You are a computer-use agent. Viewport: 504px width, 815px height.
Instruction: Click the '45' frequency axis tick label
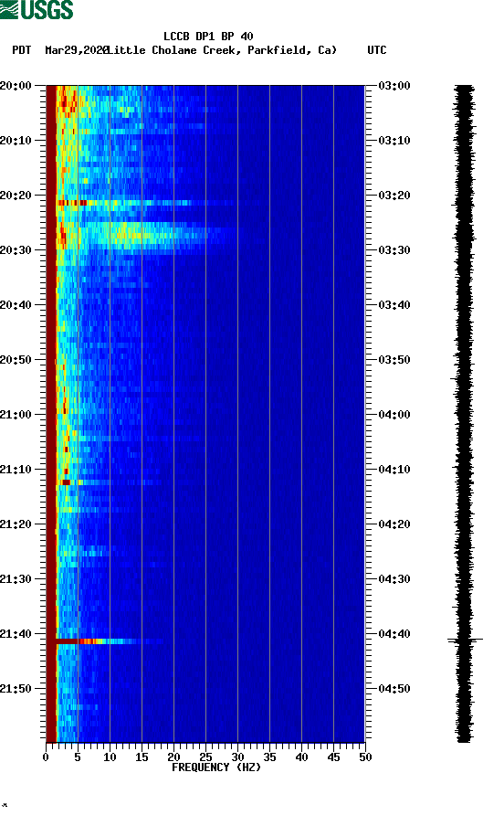333,757
